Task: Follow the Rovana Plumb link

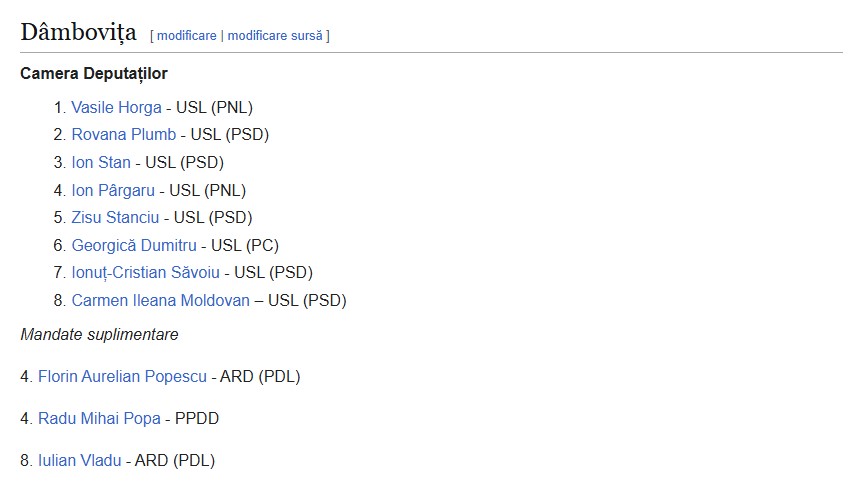Action: coord(123,134)
